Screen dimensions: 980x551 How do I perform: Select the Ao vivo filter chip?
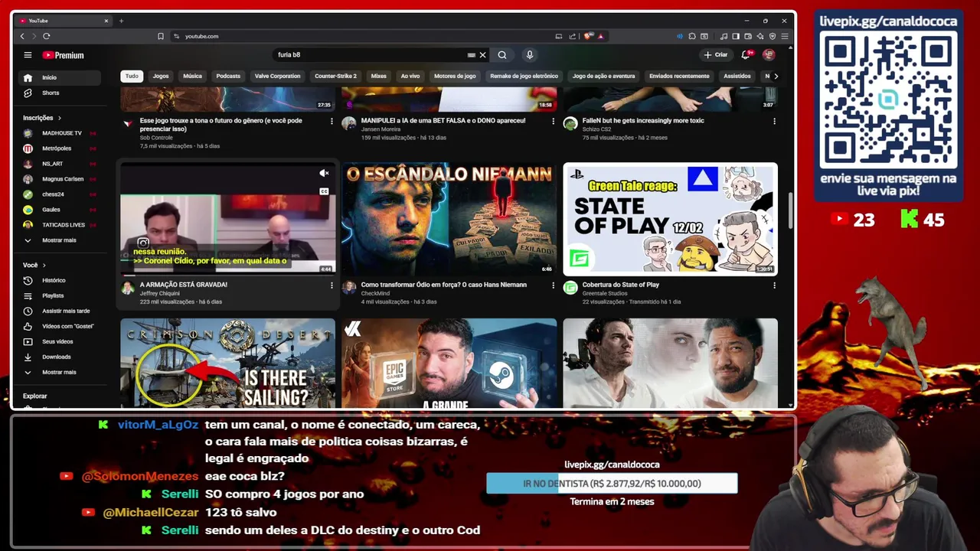click(410, 76)
